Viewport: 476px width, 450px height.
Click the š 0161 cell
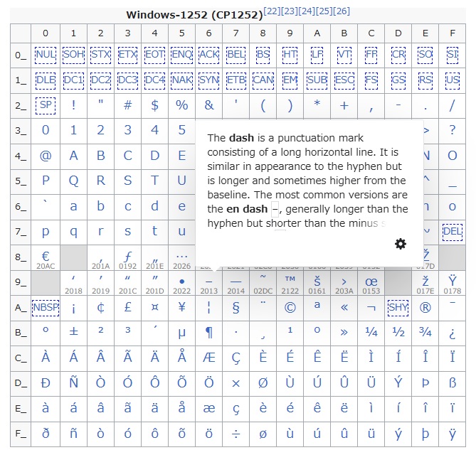tap(317, 283)
